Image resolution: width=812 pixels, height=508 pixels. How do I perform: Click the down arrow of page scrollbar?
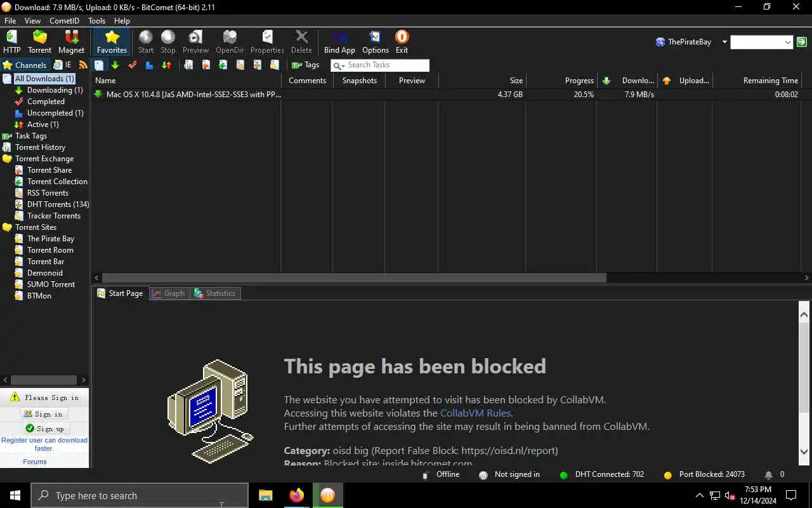804,451
